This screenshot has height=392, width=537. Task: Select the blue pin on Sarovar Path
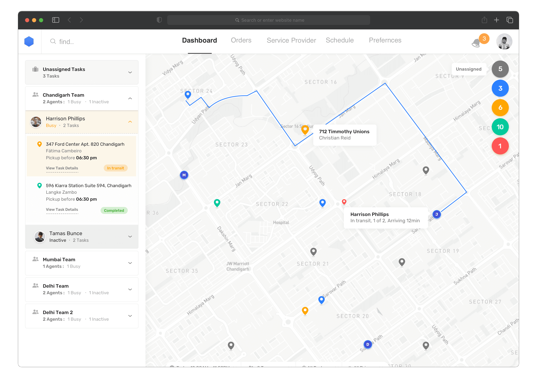[x=321, y=300]
